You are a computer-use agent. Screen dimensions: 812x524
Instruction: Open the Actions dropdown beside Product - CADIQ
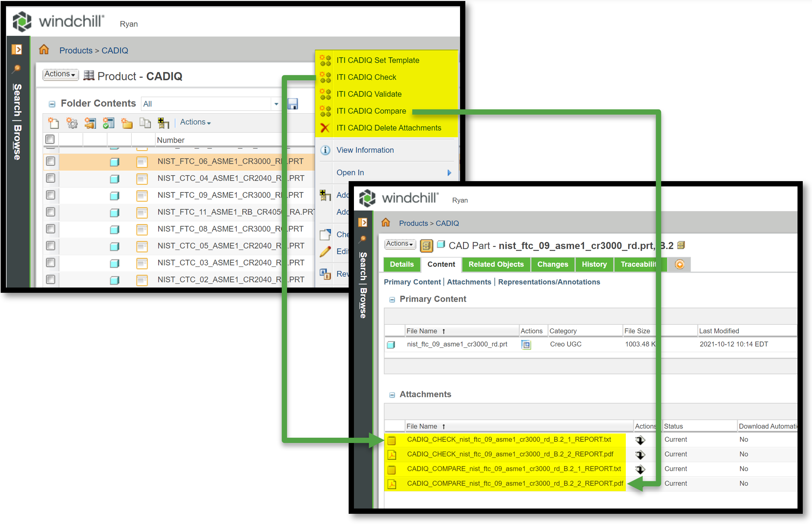click(x=60, y=74)
